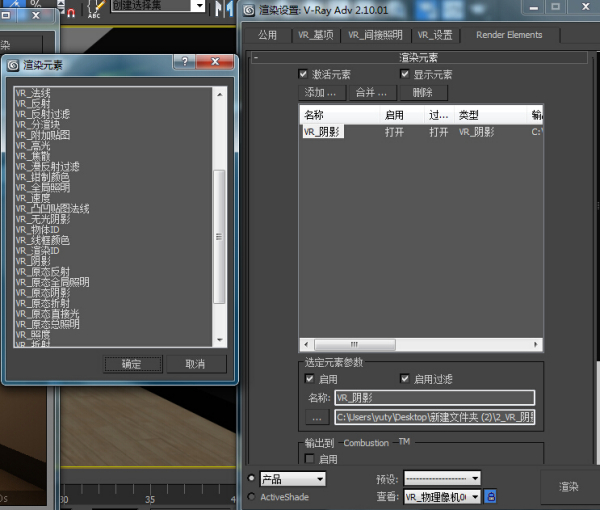Select VR_阴影 in the left dialog list
Image resolution: width=600 pixels, height=510 pixels.
(33, 261)
